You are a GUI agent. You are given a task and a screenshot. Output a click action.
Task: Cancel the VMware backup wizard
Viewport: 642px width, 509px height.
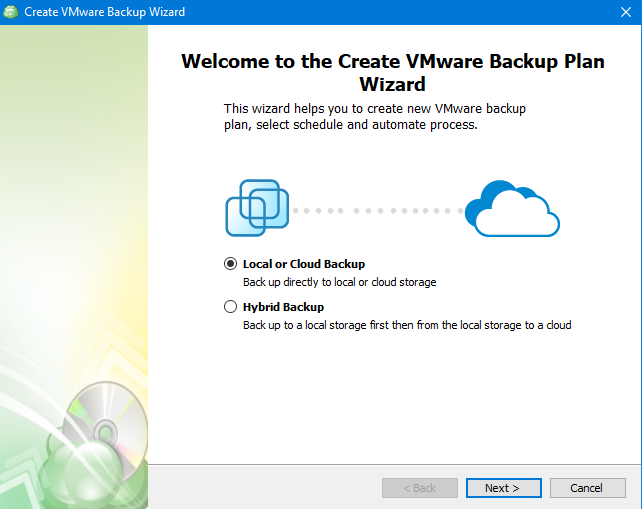click(588, 488)
